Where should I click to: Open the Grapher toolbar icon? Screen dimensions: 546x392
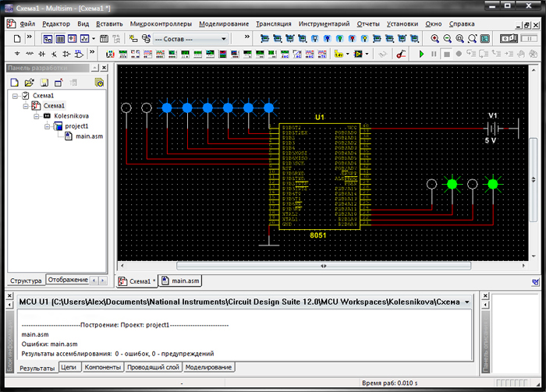pyautogui.click(x=84, y=39)
